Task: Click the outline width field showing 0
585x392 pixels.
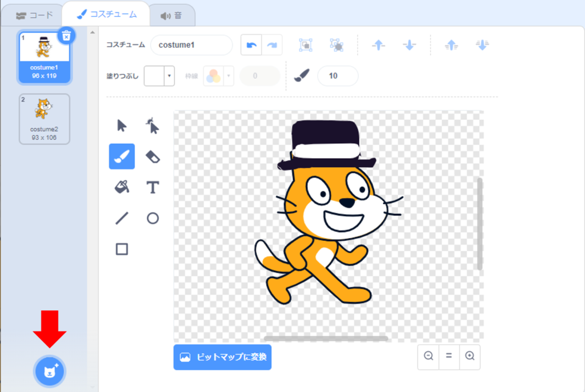Action: [260, 76]
